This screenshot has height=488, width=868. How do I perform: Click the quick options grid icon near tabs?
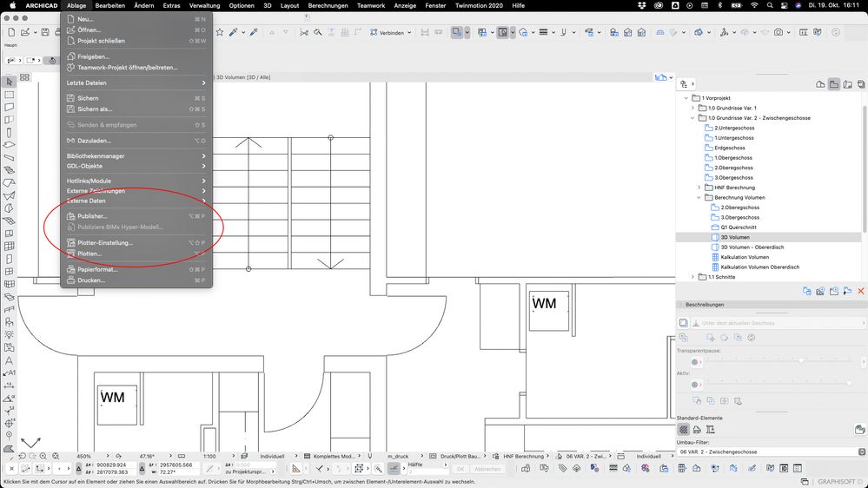(25, 77)
